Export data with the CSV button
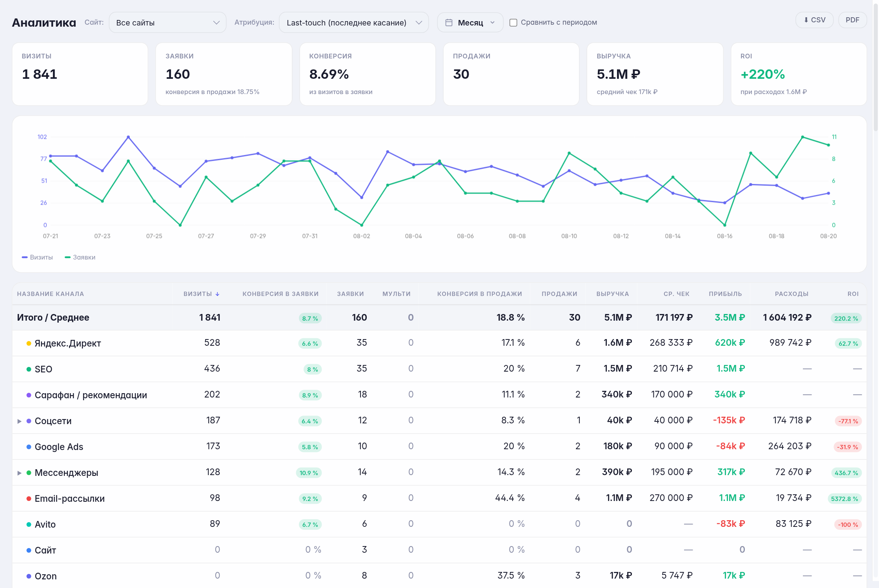Image resolution: width=879 pixels, height=588 pixels. coord(814,20)
